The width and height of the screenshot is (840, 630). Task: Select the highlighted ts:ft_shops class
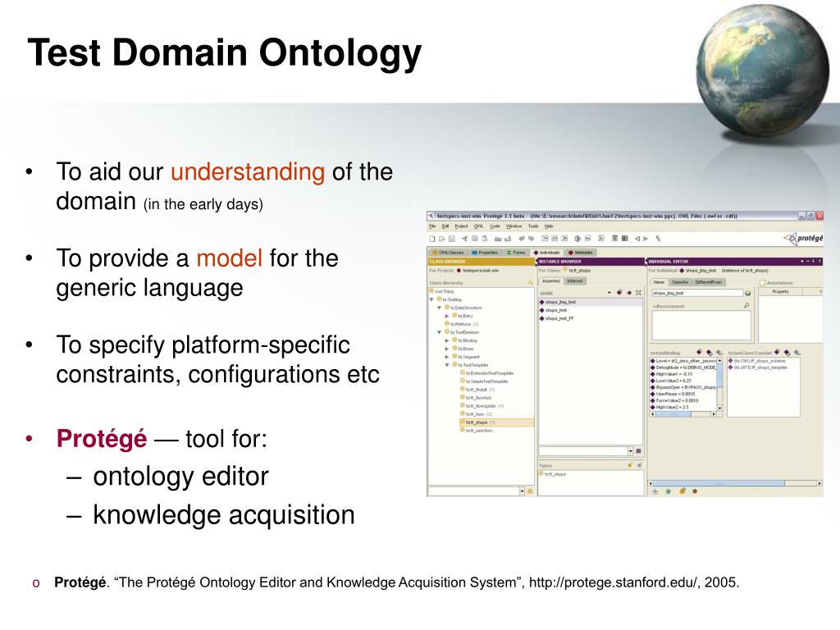point(496,422)
